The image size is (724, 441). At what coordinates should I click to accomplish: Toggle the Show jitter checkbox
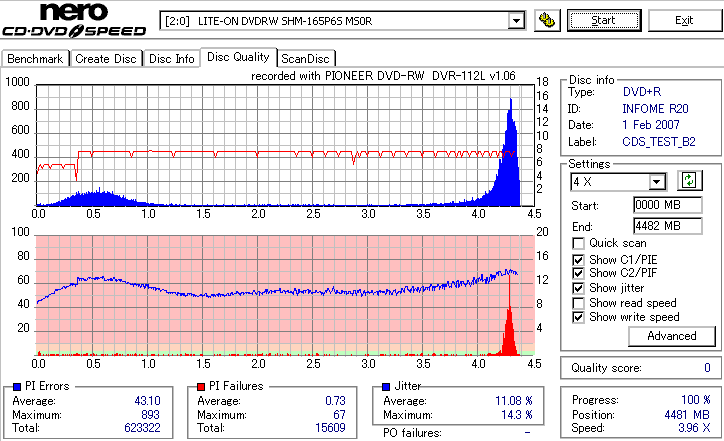pos(578,288)
